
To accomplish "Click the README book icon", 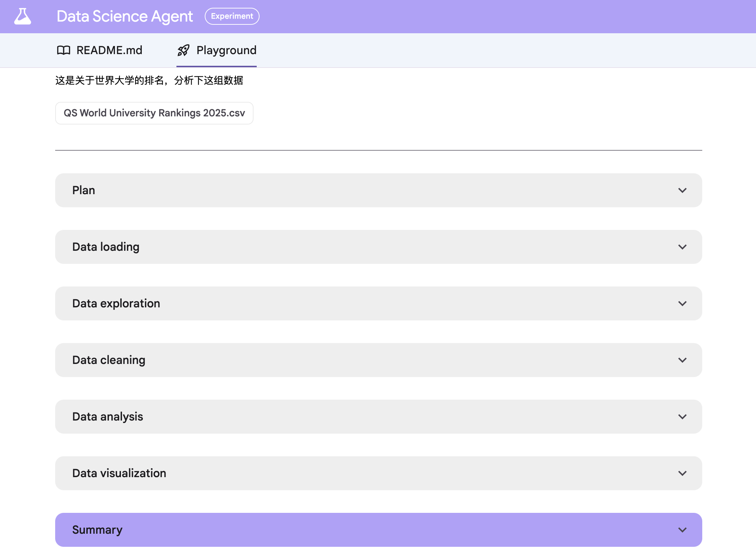I will click(x=64, y=50).
